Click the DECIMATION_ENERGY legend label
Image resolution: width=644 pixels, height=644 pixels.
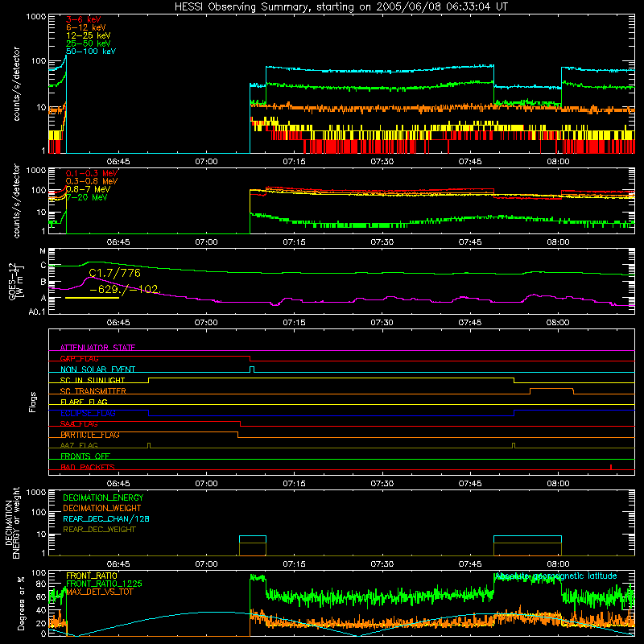point(103,497)
